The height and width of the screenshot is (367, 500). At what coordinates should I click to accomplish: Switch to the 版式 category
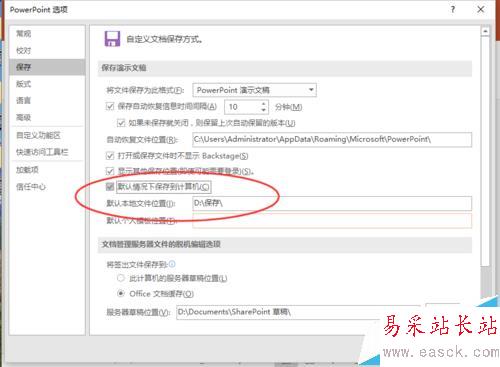click(x=47, y=84)
